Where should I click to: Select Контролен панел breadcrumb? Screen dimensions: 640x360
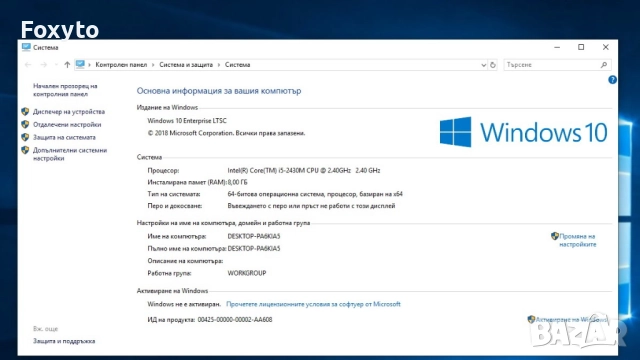[121, 65]
